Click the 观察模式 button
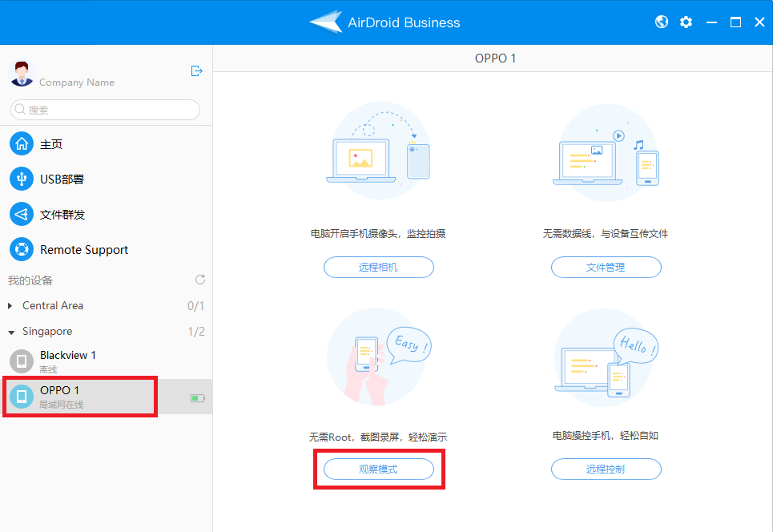 click(379, 469)
